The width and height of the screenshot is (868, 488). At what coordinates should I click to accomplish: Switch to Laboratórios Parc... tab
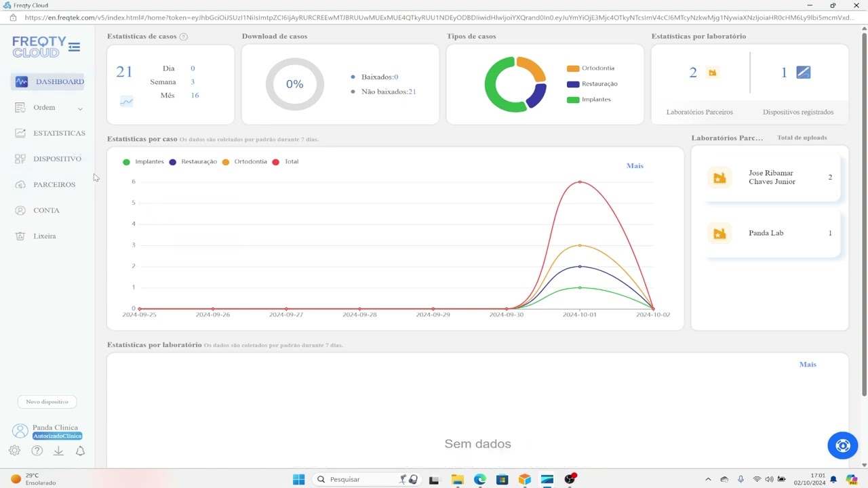point(727,138)
